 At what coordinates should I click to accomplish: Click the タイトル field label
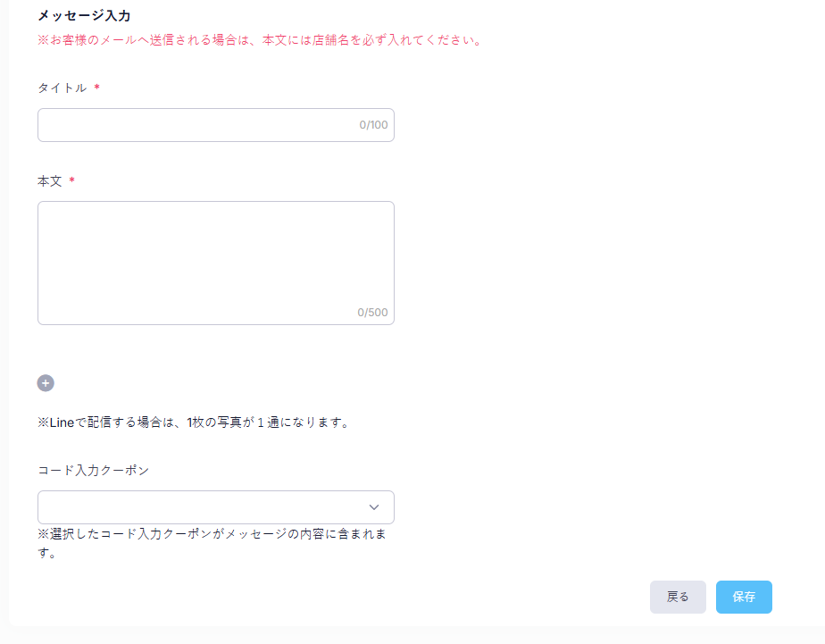pyautogui.click(x=62, y=88)
